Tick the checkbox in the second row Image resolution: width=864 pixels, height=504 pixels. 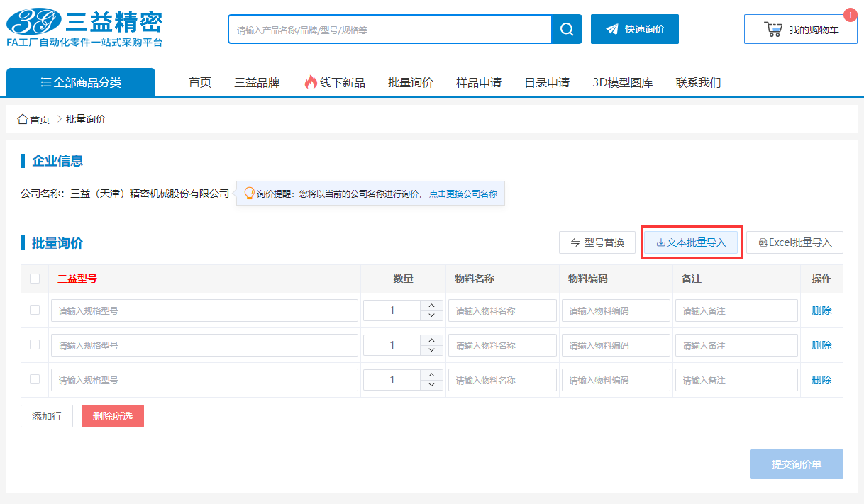35,345
